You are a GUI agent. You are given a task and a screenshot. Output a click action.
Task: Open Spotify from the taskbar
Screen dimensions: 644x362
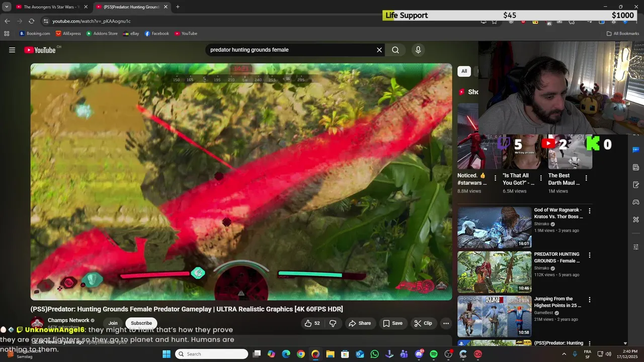(434, 354)
